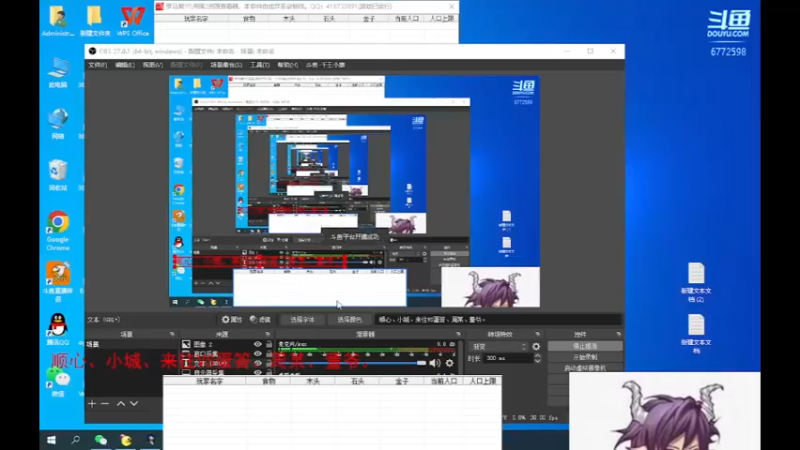Open the 视图(V) menu in OBS
The image size is (800, 450).
click(x=152, y=65)
